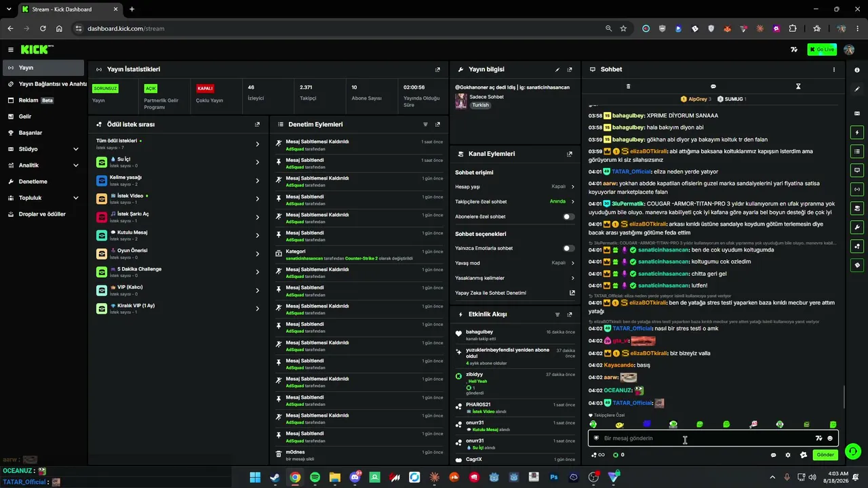Open Yasaklanmış kelimeler chevron
The image size is (868, 488).
pos(573,278)
